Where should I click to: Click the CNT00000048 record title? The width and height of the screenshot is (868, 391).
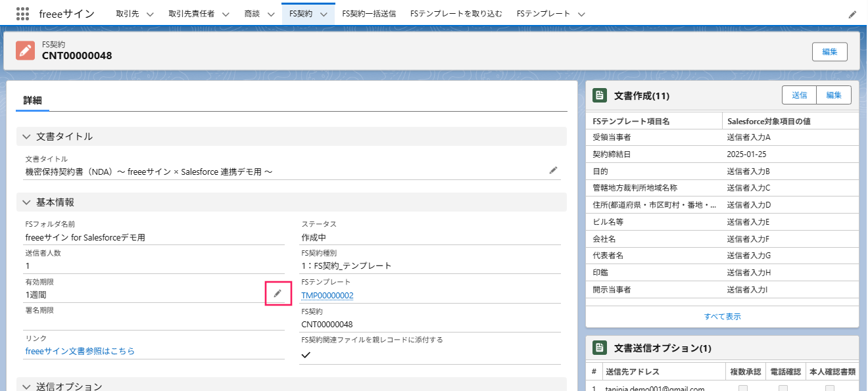point(77,56)
